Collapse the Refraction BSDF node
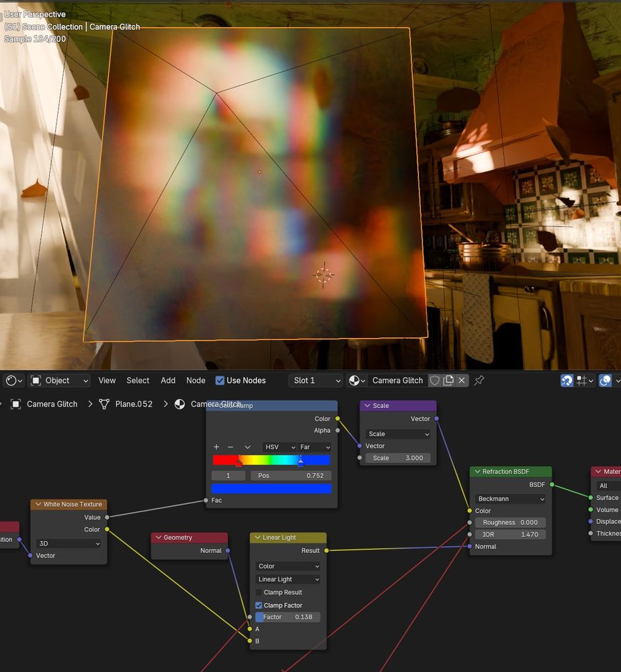The width and height of the screenshot is (621, 672). [x=477, y=472]
